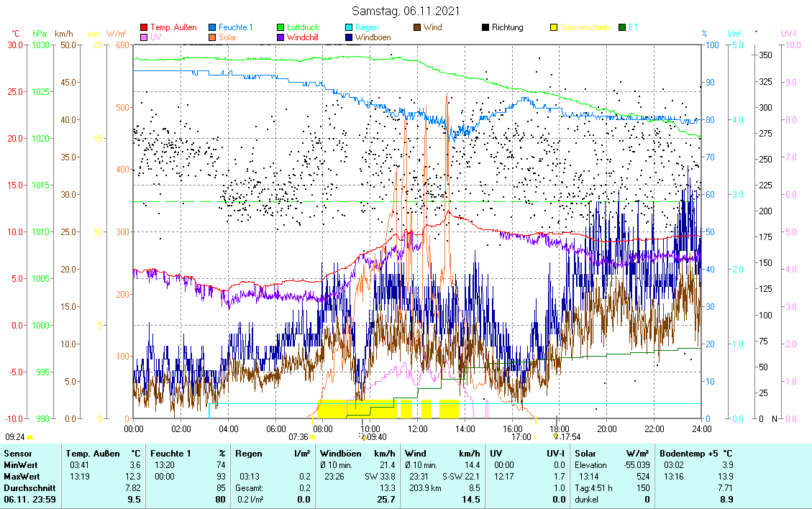Viewport: 812px width, 509px height.
Task: Click the purple Windchill legend square
Action: (x=280, y=37)
